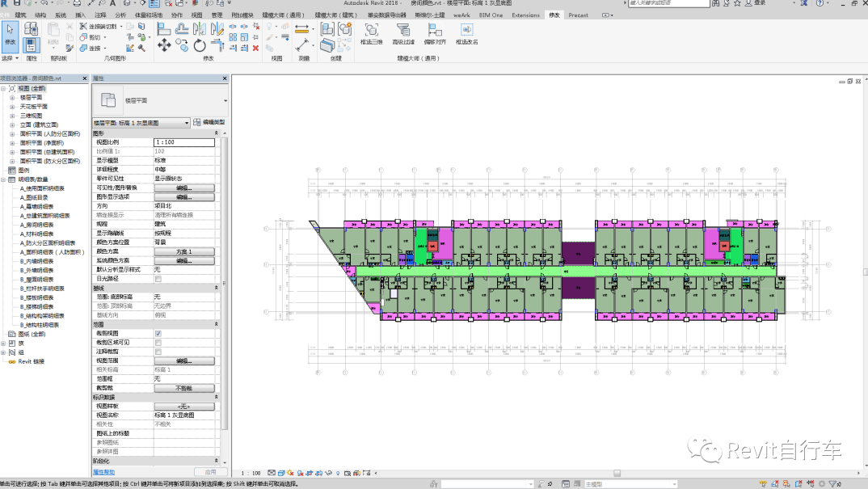Click the 视图比例 1:100 value field
The image size is (868, 489).
(x=184, y=141)
